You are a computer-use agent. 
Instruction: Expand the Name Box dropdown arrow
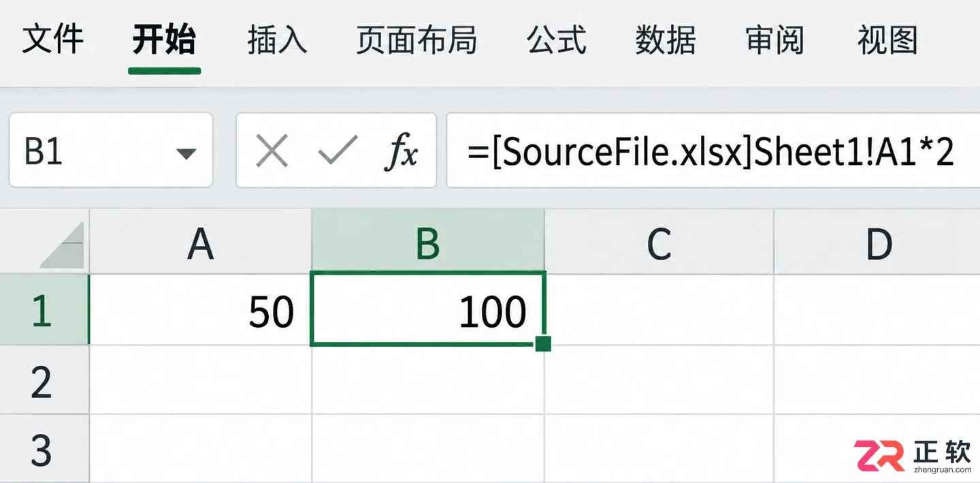pyautogui.click(x=186, y=153)
